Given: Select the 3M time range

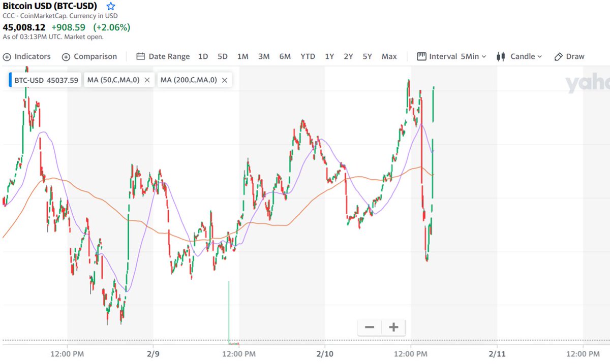Looking at the screenshot, I should click(x=264, y=56).
